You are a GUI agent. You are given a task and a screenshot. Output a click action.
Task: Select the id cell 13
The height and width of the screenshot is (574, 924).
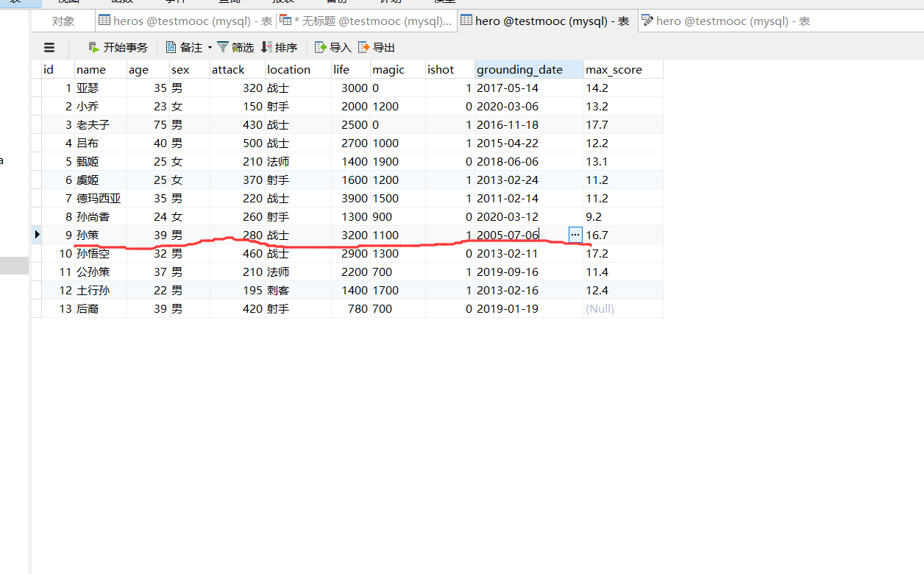tap(58, 308)
